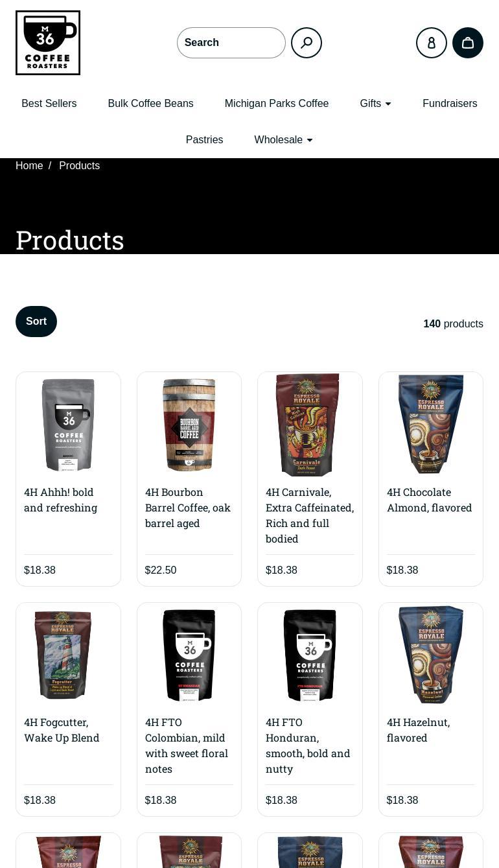This screenshot has width=499, height=868.
Task: Open Bulk Coffee Beans menu item
Action: click(x=150, y=104)
